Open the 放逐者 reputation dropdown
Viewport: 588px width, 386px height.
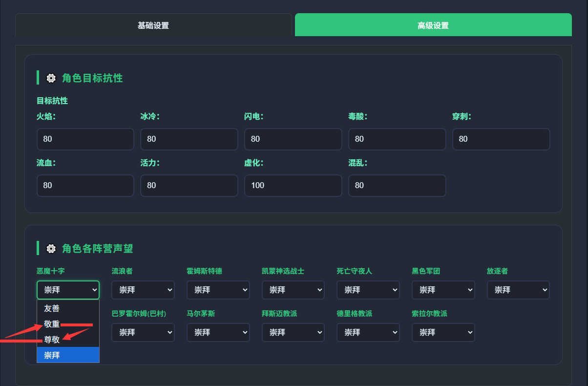click(x=518, y=290)
